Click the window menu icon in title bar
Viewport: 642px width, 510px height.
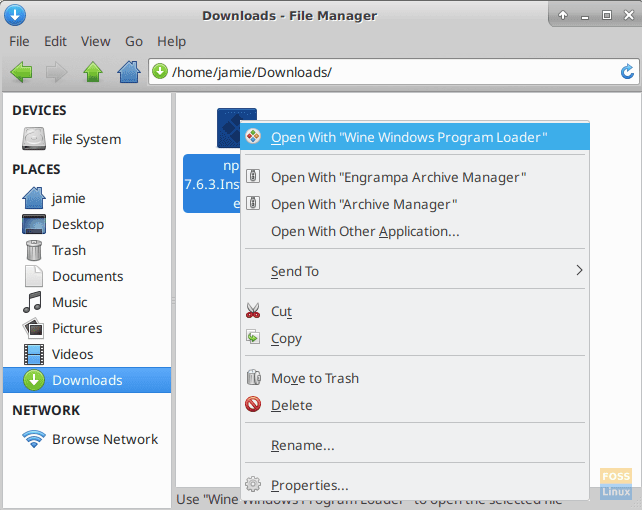15,15
